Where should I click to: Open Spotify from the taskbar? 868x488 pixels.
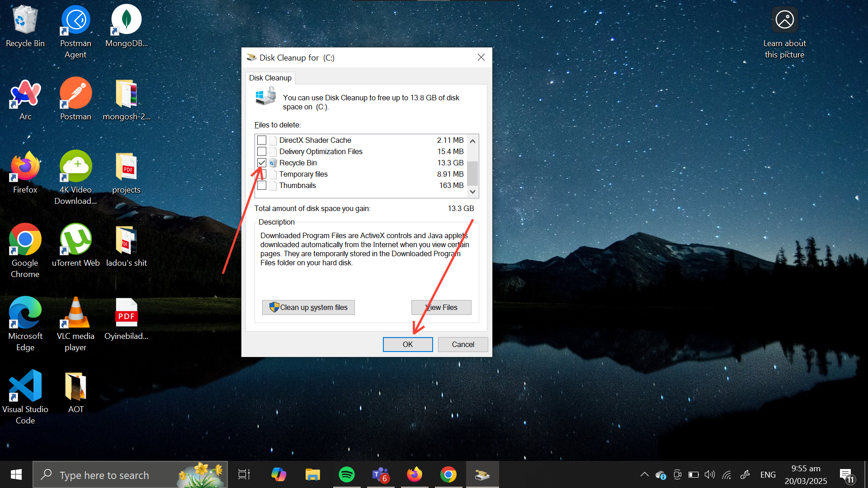pos(347,475)
